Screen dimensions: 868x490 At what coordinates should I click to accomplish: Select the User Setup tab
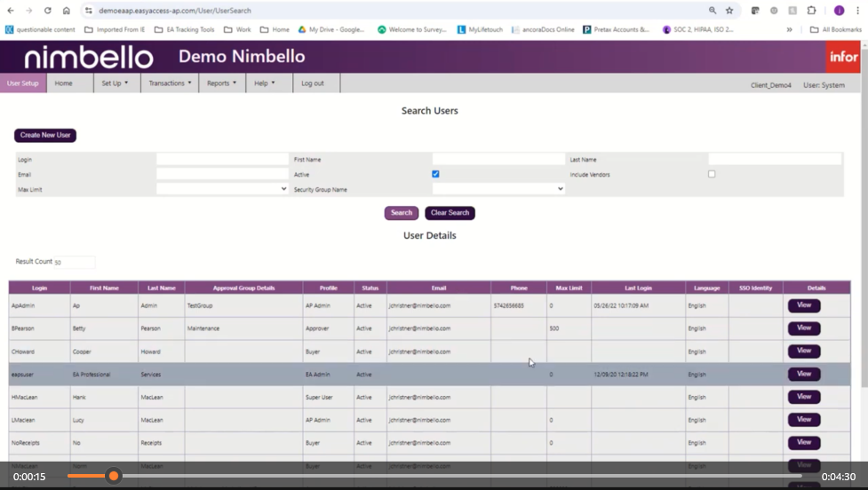point(23,83)
